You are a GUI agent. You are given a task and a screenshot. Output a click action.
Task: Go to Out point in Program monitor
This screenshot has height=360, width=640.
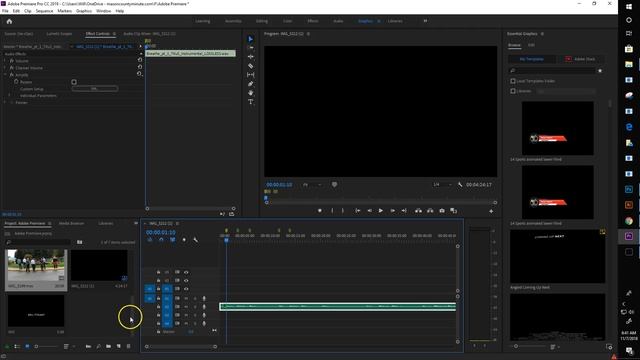[404, 211]
